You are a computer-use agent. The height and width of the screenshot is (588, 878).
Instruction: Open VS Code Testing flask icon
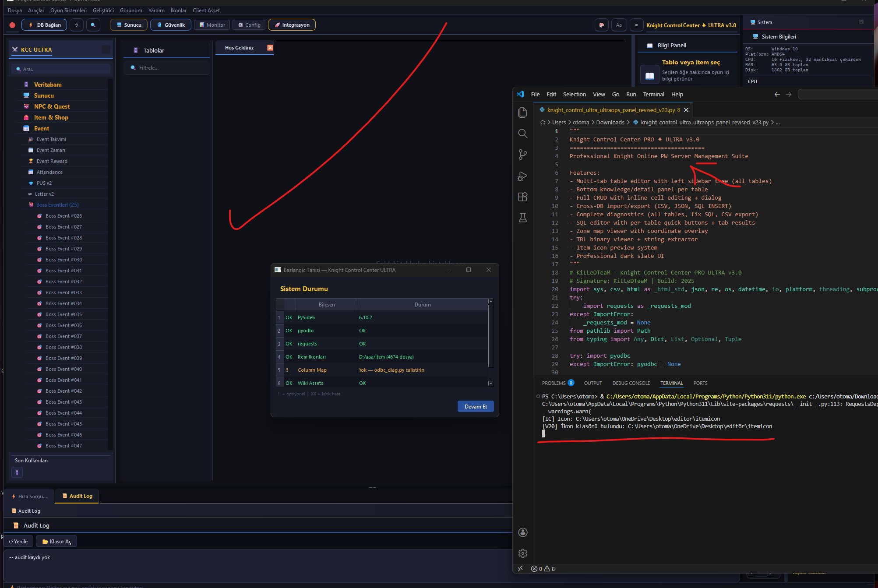522,218
